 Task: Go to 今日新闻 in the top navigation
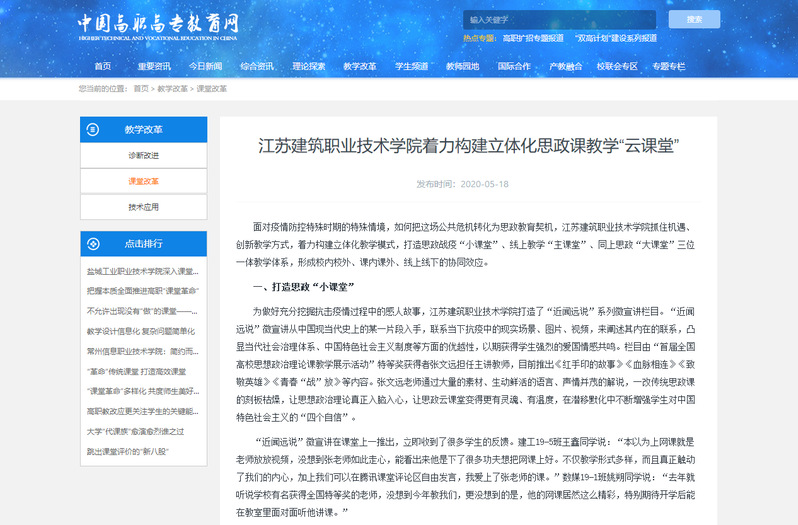[206, 66]
